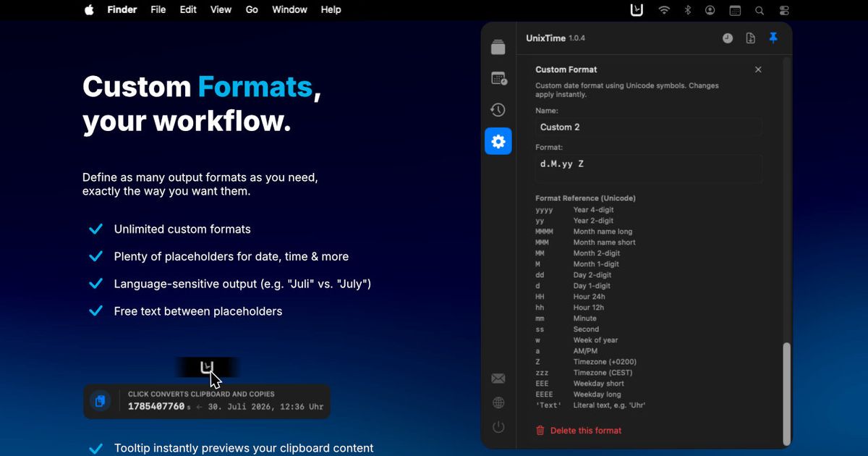Screen dimensions: 868x456
Task: Click the Literal text 'Uhr' reference row
Action: (590, 405)
